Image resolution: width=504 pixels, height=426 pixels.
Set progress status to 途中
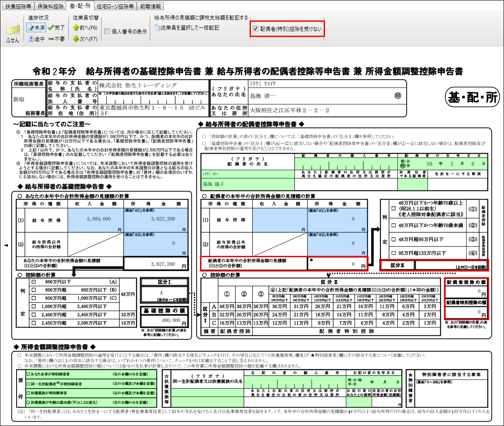36,39
